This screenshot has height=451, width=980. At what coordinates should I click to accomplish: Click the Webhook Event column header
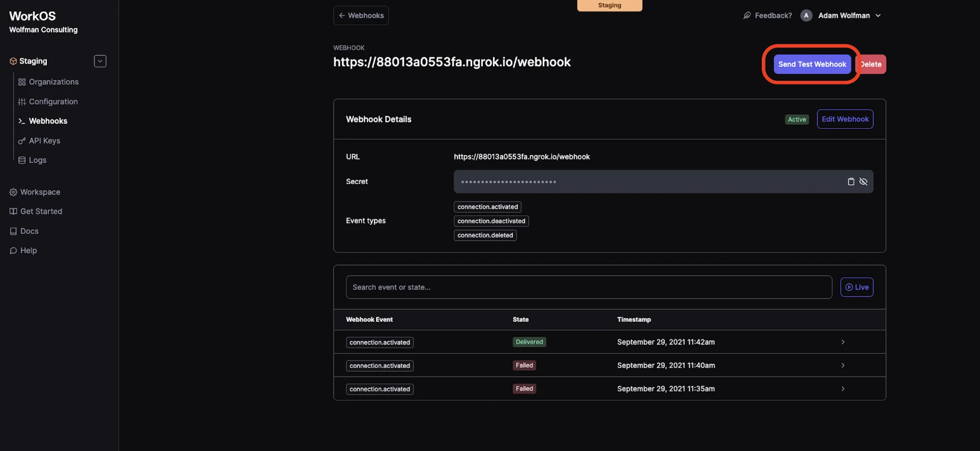[x=369, y=319]
